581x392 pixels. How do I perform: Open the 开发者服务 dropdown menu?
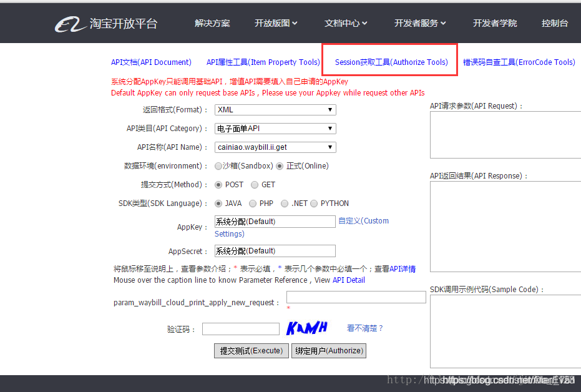(x=419, y=23)
